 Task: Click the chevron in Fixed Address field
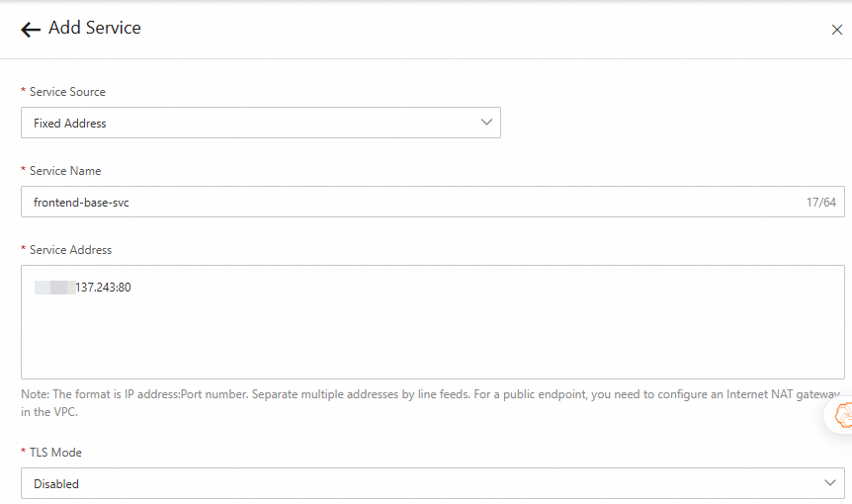point(486,123)
